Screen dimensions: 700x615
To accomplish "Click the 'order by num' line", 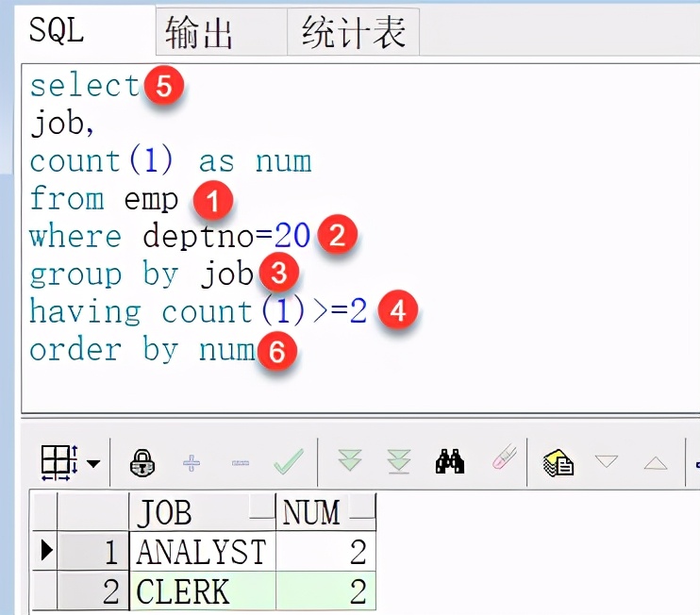I will pos(142,349).
